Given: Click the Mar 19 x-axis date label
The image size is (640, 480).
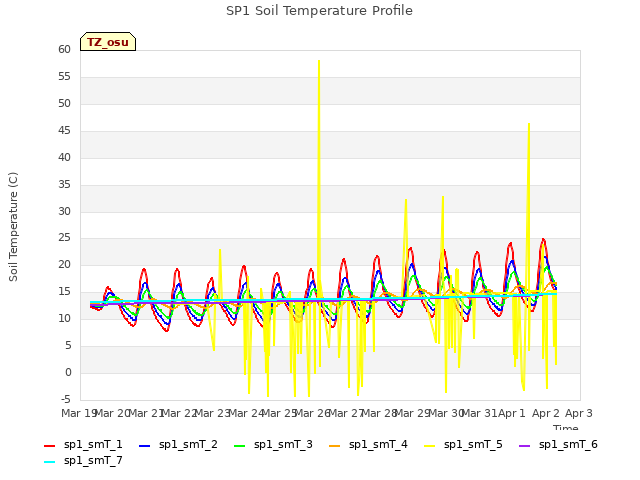Looking at the screenshot, I should tap(79, 413).
